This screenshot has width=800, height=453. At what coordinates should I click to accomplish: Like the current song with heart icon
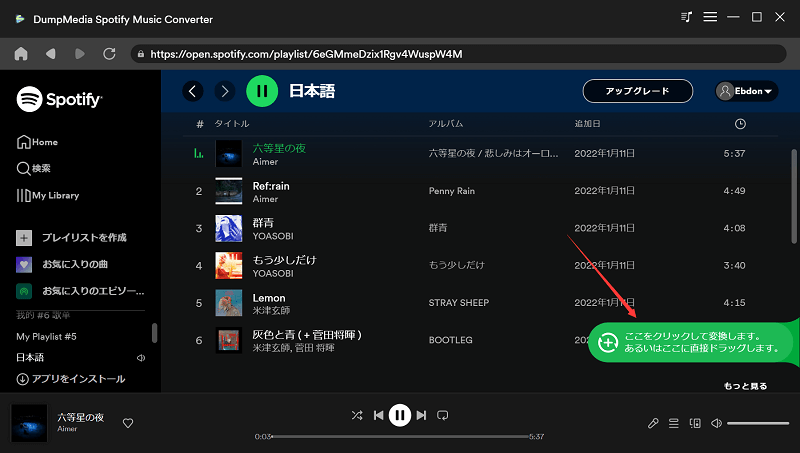coord(128,423)
